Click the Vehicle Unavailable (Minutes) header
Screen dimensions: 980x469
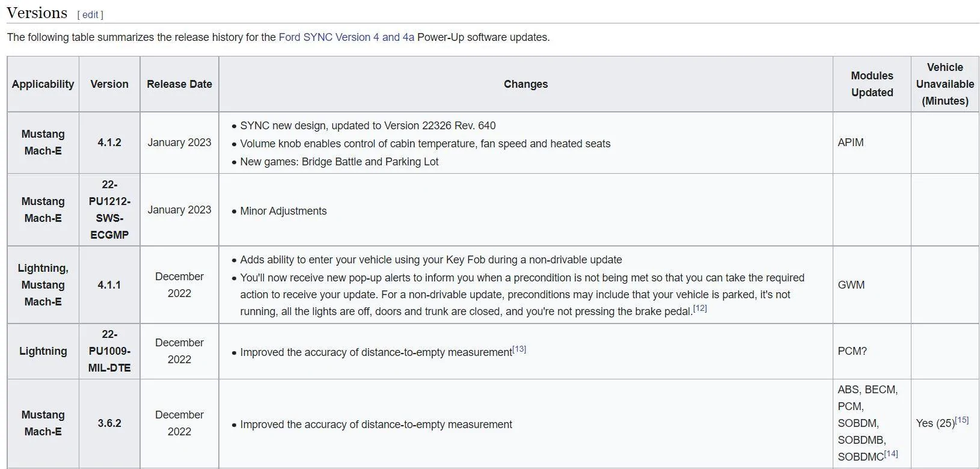pyautogui.click(x=945, y=84)
